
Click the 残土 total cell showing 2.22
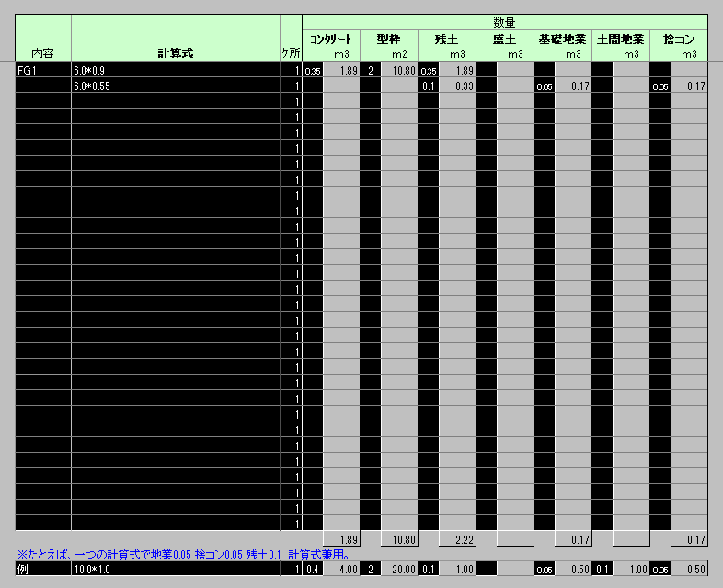[x=457, y=538]
